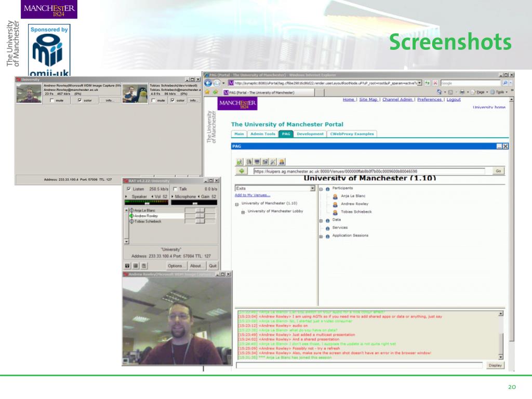Switch to the Main portal tab
The width and height of the screenshot is (532, 399).
[x=239, y=134]
